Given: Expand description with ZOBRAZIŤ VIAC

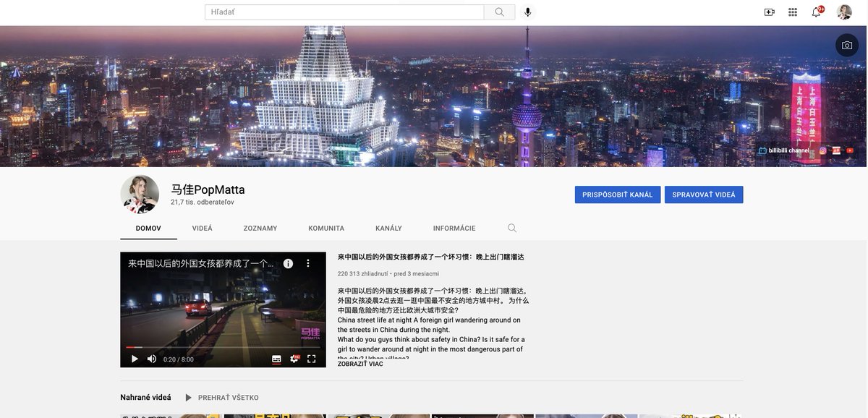Looking at the screenshot, I should click(360, 364).
